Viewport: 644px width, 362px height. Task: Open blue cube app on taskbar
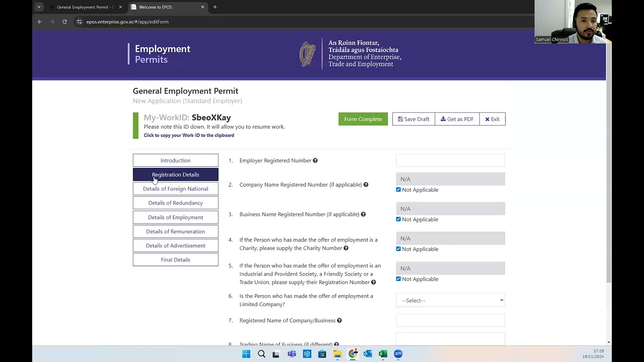pyautogui.click(x=307, y=354)
